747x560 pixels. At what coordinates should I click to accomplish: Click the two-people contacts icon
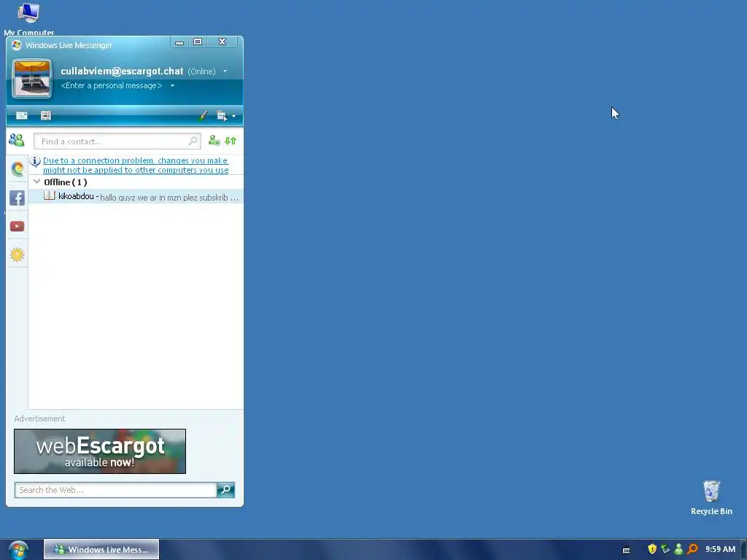[x=17, y=140]
